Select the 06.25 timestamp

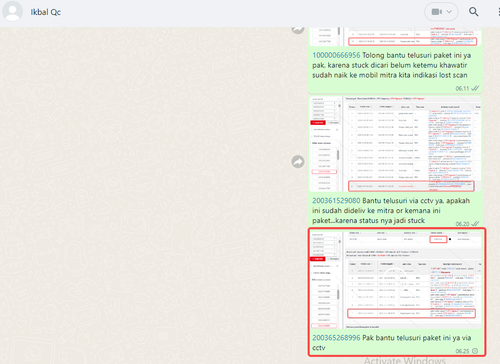462,351
